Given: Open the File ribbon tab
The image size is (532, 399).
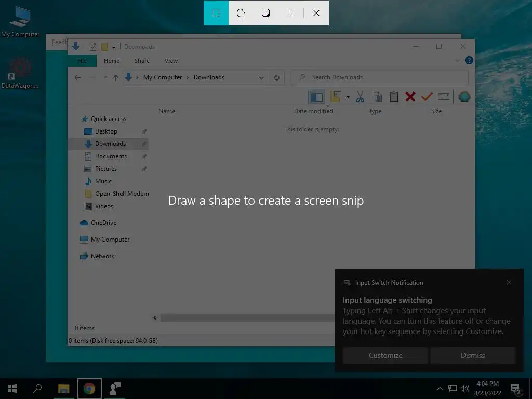Looking at the screenshot, I should 82,61.
